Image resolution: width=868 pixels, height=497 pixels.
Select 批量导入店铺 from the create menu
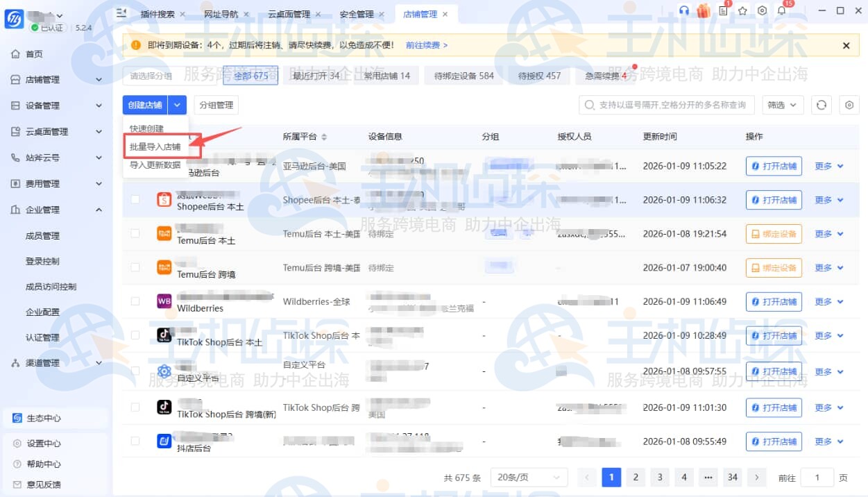point(154,147)
